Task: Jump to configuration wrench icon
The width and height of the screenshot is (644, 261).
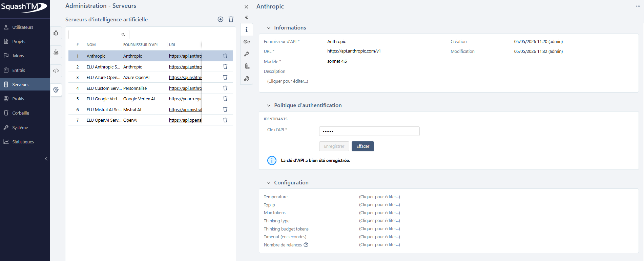Action: tap(247, 54)
